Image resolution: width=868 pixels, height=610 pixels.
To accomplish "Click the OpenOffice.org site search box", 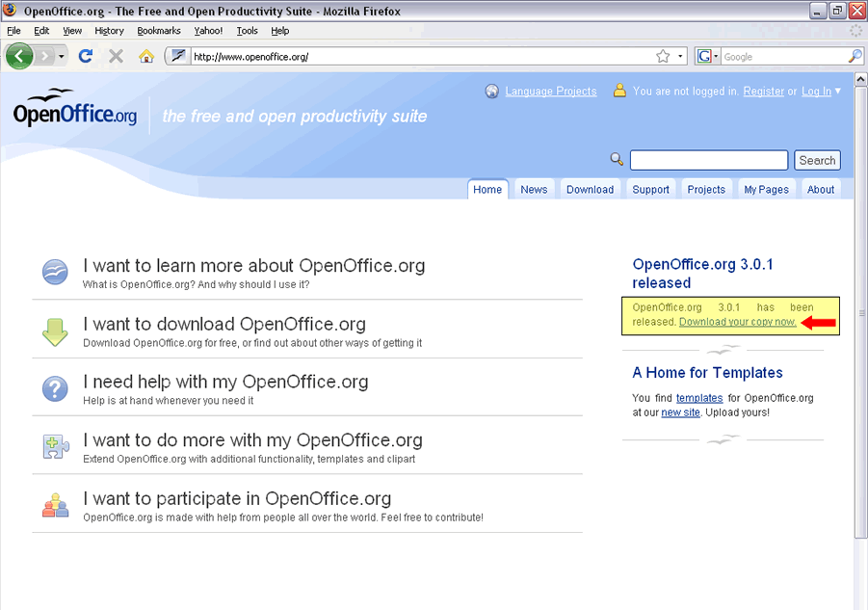I will click(x=709, y=160).
